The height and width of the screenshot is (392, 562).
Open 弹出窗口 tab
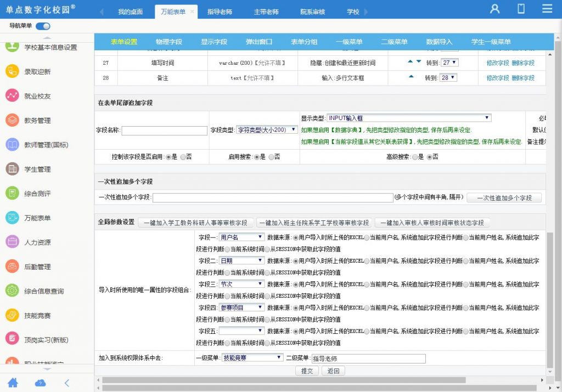(259, 42)
